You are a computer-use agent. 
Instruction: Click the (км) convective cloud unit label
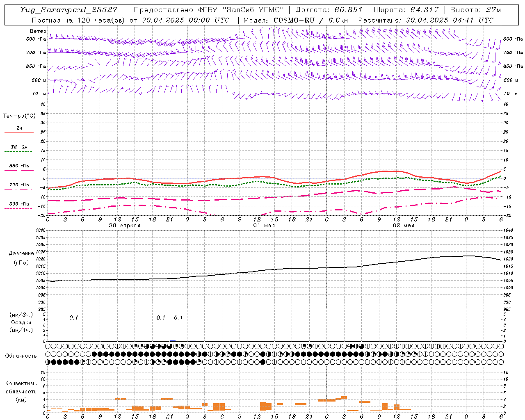click(21, 399)
